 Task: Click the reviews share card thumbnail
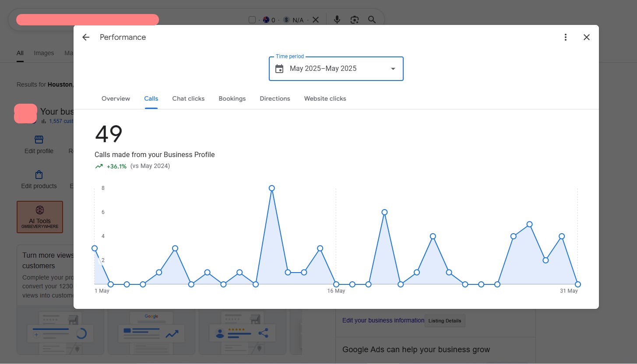pyautogui.click(x=243, y=331)
